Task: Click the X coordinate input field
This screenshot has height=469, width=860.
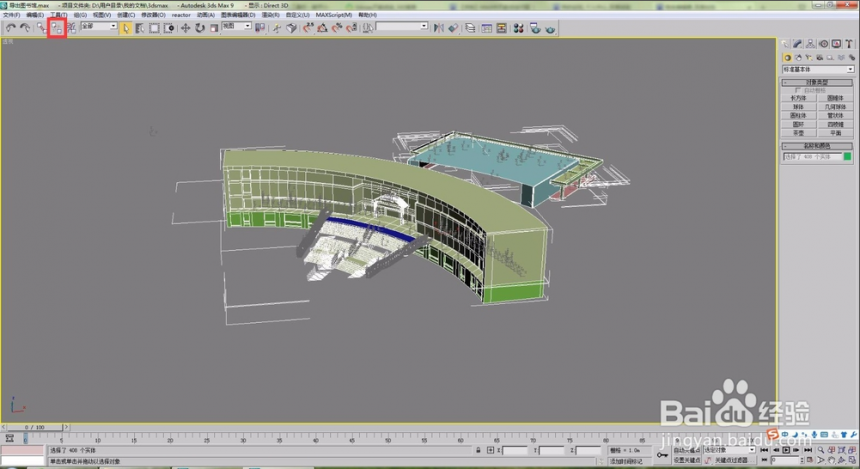Action: click(x=515, y=450)
